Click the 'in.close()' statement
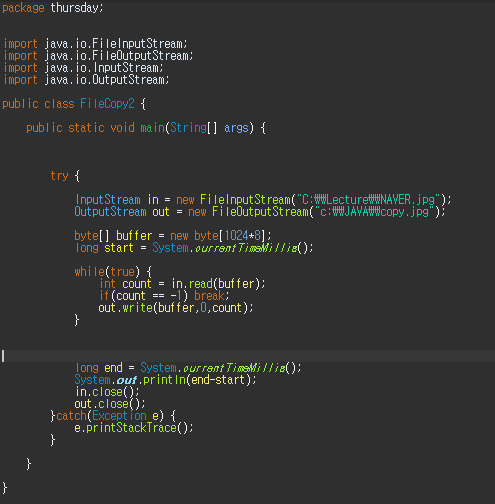 coord(107,392)
